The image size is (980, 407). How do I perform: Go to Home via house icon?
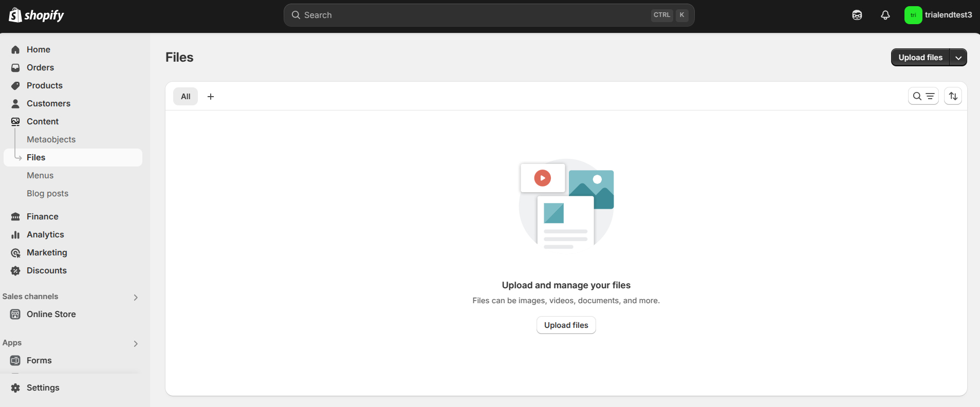[15, 50]
